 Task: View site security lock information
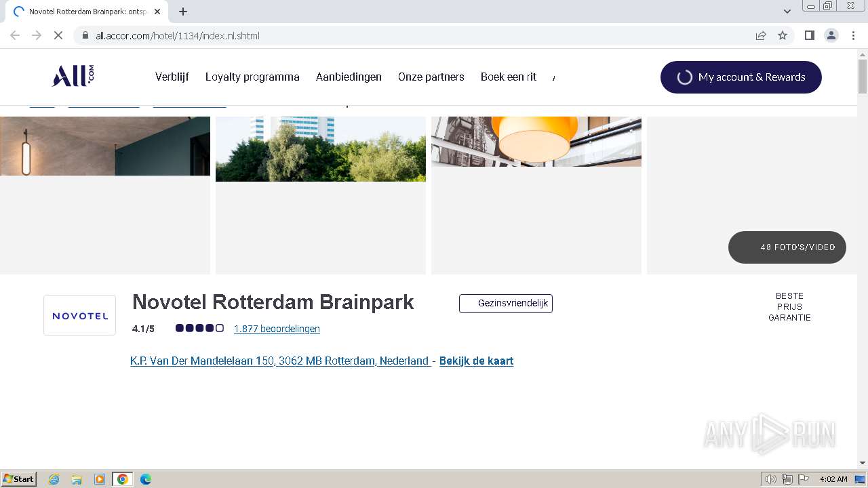point(85,35)
